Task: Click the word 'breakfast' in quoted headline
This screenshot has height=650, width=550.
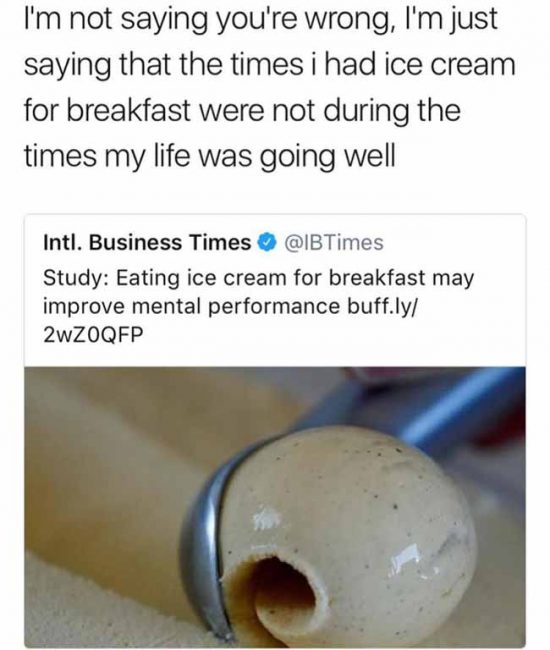Action: tap(377, 278)
